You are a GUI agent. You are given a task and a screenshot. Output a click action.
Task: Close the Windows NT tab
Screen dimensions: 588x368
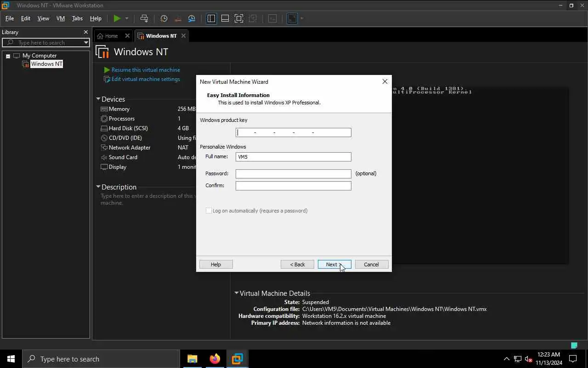click(x=183, y=36)
